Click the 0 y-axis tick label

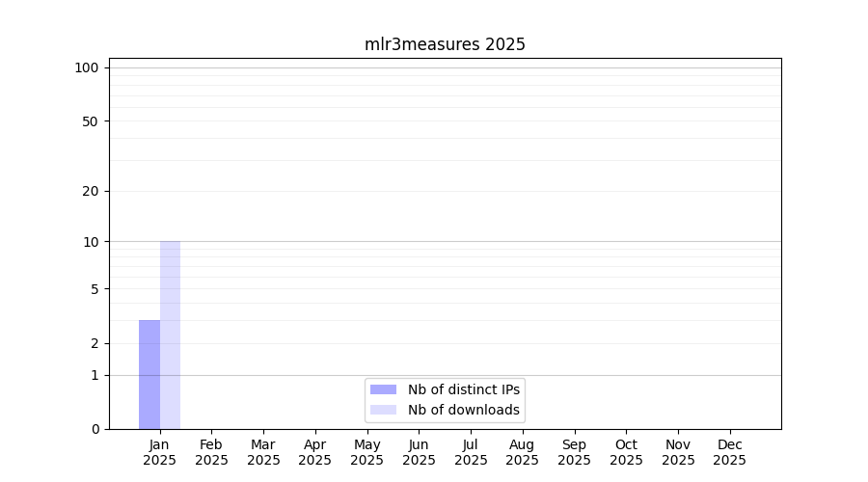tap(95, 429)
